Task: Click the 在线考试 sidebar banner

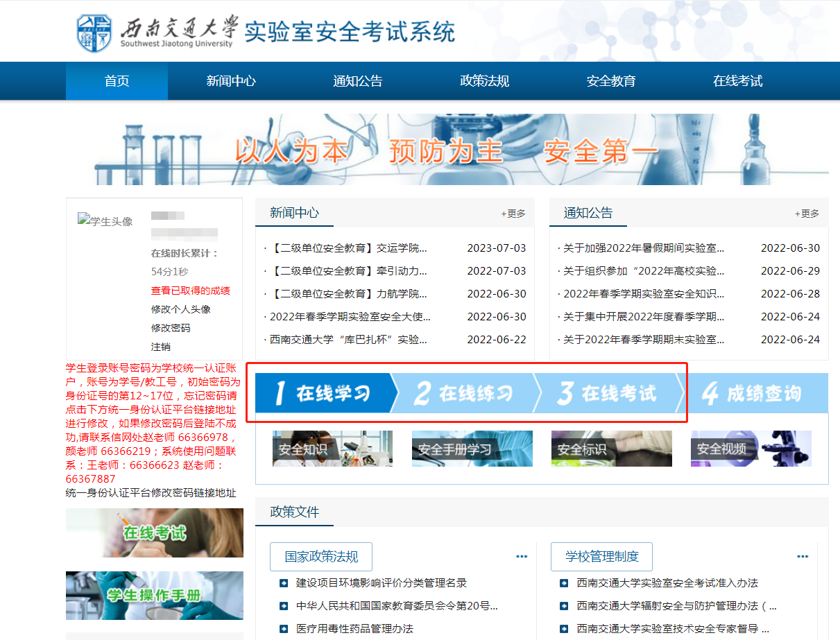Action: point(154,533)
